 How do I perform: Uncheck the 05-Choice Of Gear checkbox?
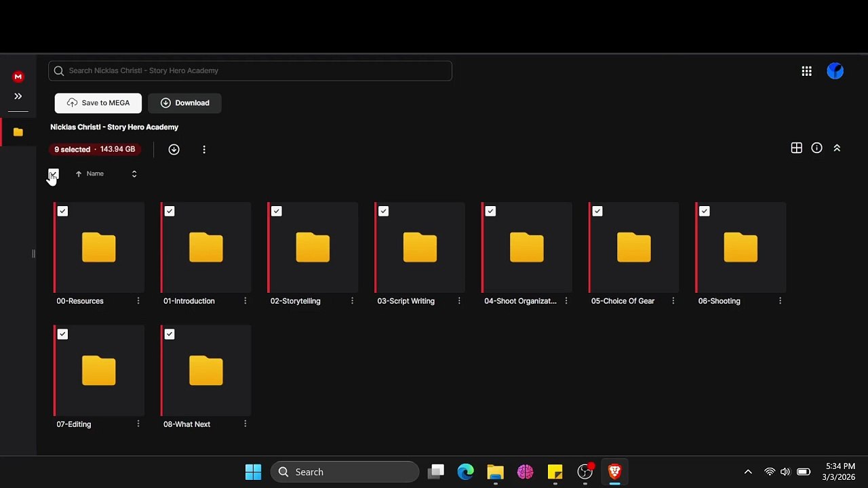[597, 211]
